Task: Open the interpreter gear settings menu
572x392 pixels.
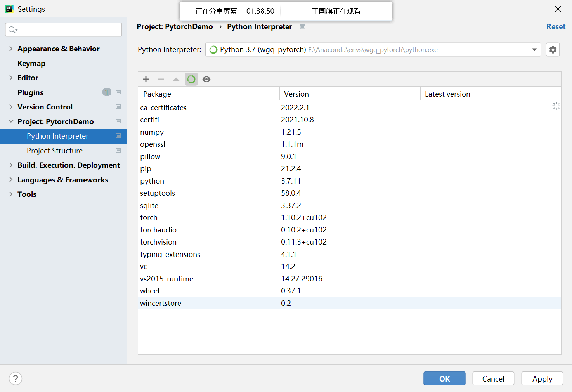Action: tap(553, 50)
